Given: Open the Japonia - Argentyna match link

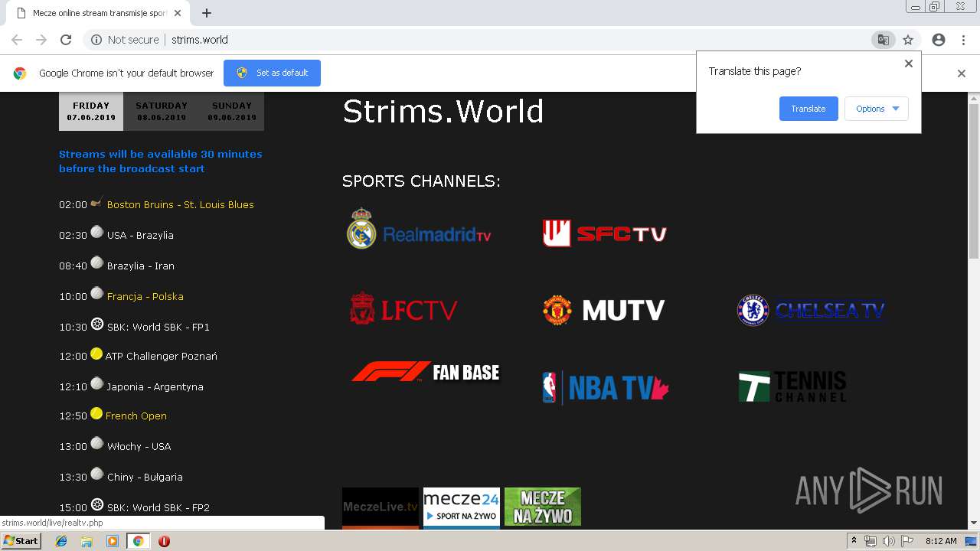Looking at the screenshot, I should click(155, 386).
